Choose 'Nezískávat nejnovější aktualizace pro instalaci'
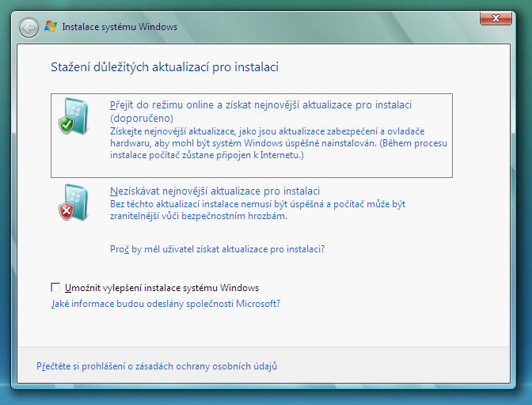The height and width of the screenshot is (405, 532). point(215,191)
